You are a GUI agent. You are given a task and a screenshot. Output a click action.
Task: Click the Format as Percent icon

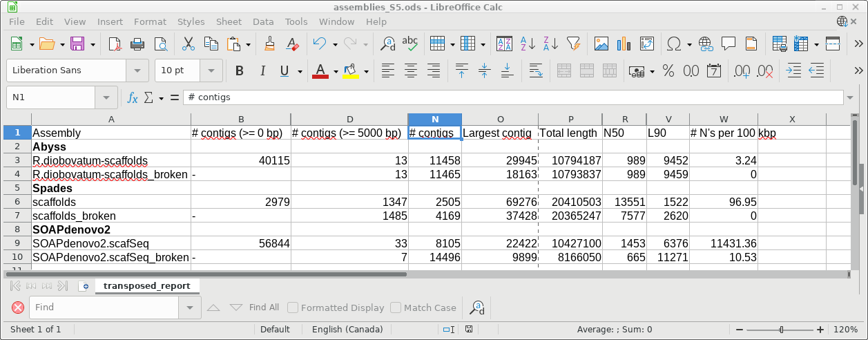[x=668, y=70]
